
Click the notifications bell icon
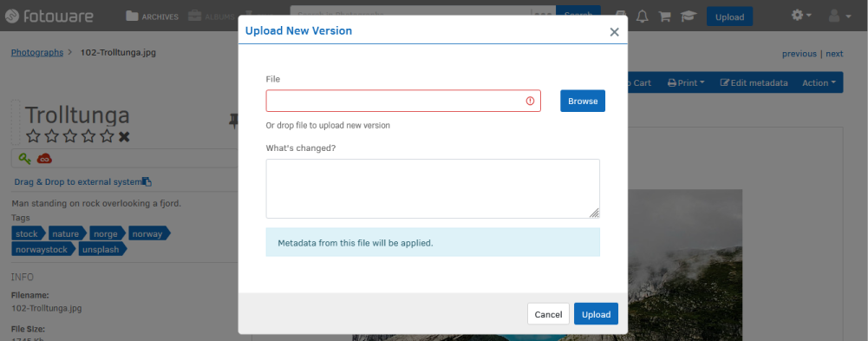(643, 16)
